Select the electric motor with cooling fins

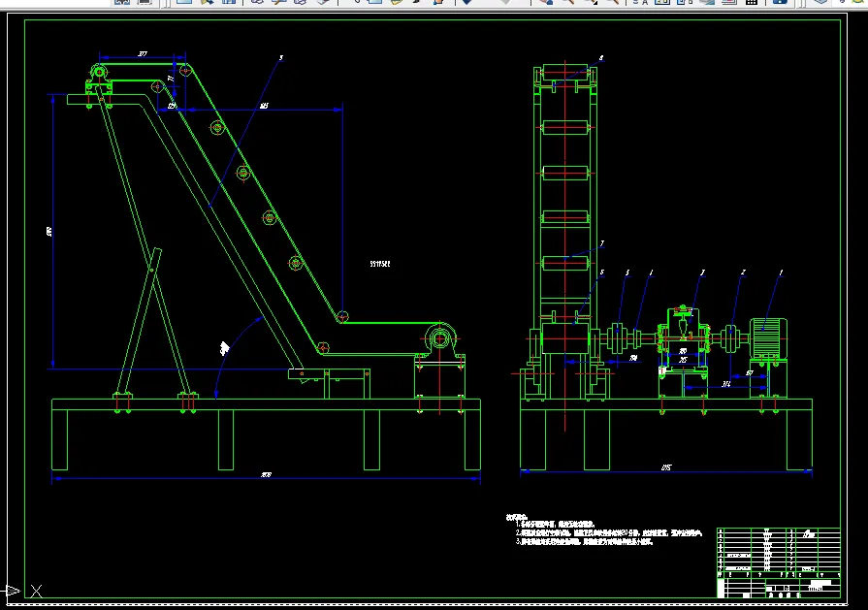pos(768,338)
